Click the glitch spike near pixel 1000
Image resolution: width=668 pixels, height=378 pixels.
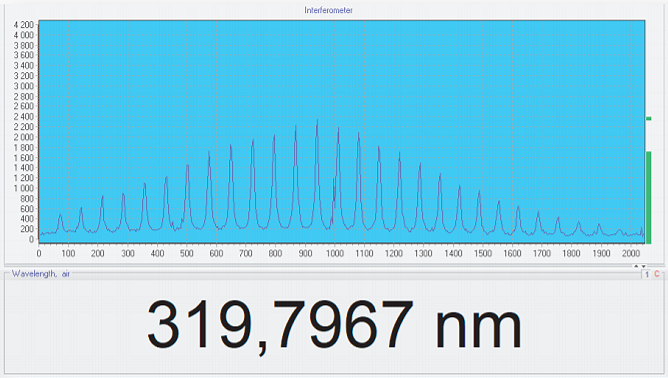(334, 192)
